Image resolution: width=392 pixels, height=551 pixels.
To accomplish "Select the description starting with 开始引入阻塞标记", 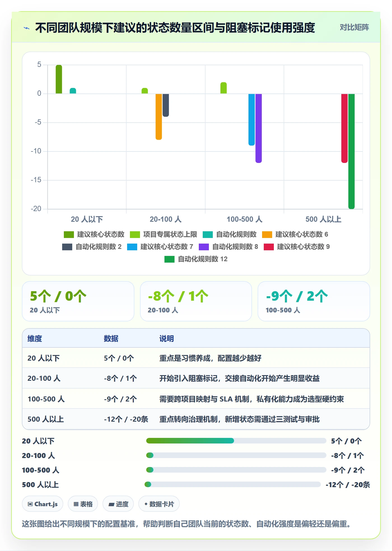I will [x=239, y=378].
